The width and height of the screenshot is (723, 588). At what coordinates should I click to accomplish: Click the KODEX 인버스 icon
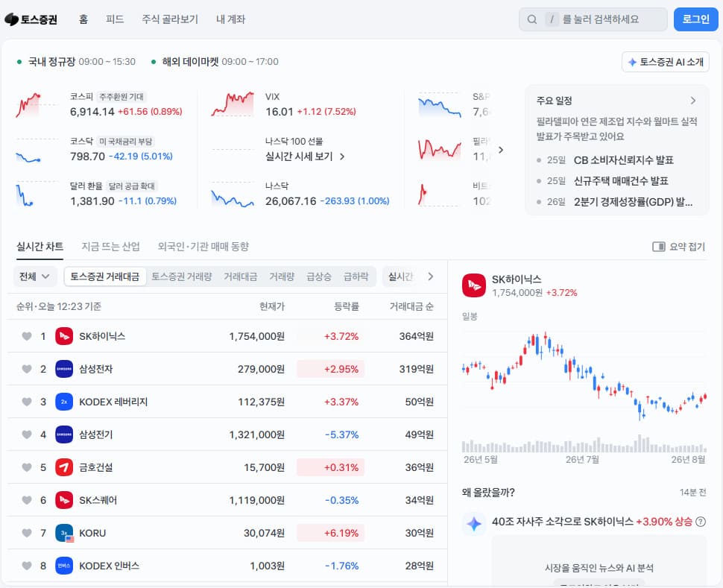(x=64, y=566)
